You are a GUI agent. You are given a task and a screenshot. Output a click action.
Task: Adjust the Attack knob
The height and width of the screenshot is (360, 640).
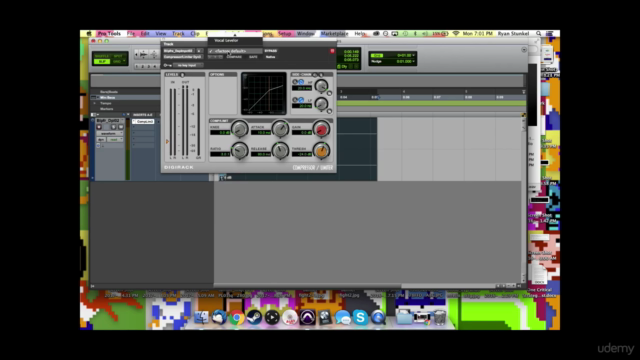280,129
